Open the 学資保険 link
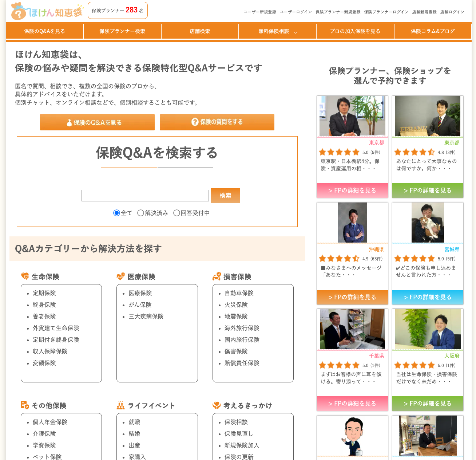 44,445
